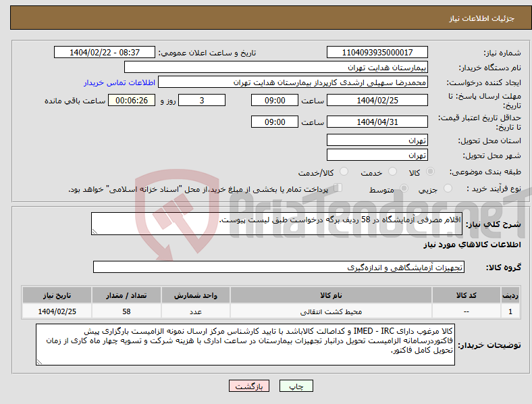
Task: Click the heading اطلاعات کالاهای مورد نیاز
Action: (x=472, y=245)
